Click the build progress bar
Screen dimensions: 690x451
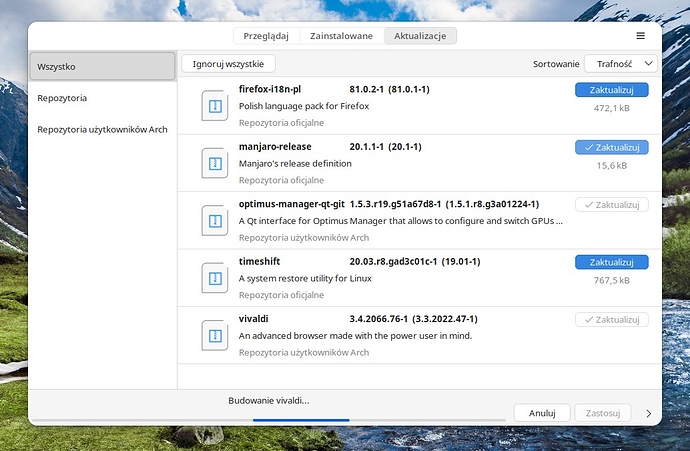(x=268, y=420)
